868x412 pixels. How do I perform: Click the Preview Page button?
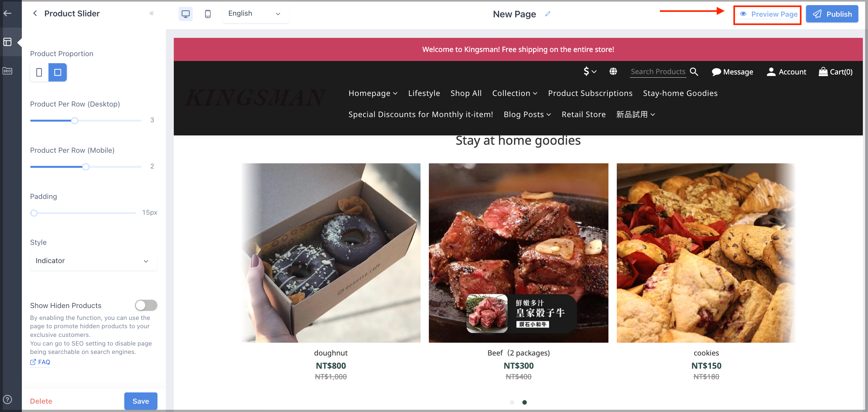(x=767, y=14)
